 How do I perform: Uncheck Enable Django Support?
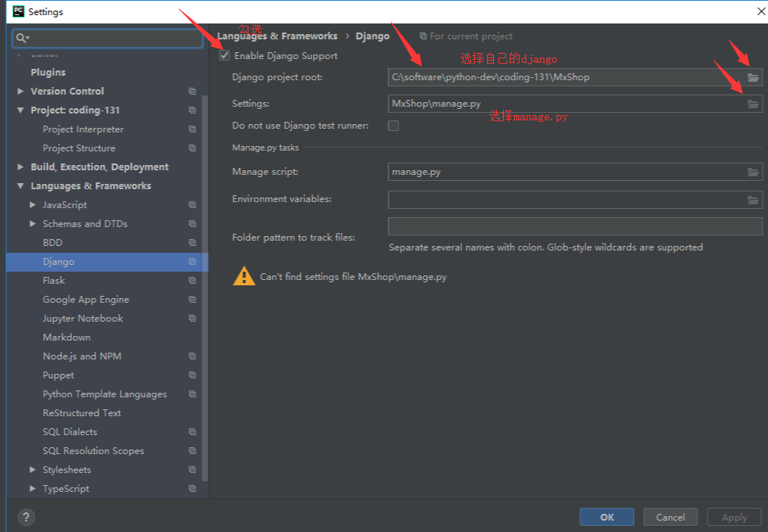click(224, 55)
